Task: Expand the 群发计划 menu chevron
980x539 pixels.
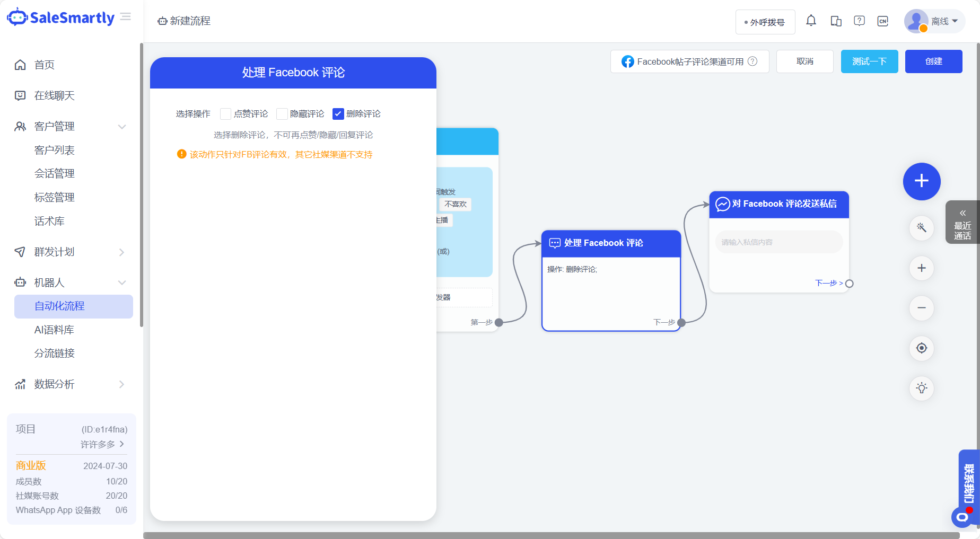Action: 122,252
